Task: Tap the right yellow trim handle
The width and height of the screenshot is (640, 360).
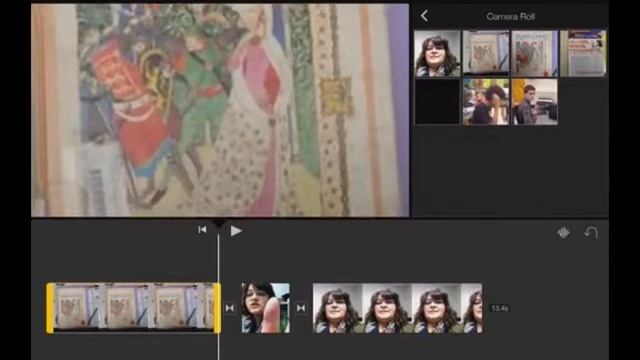Action: coord(218,308)
